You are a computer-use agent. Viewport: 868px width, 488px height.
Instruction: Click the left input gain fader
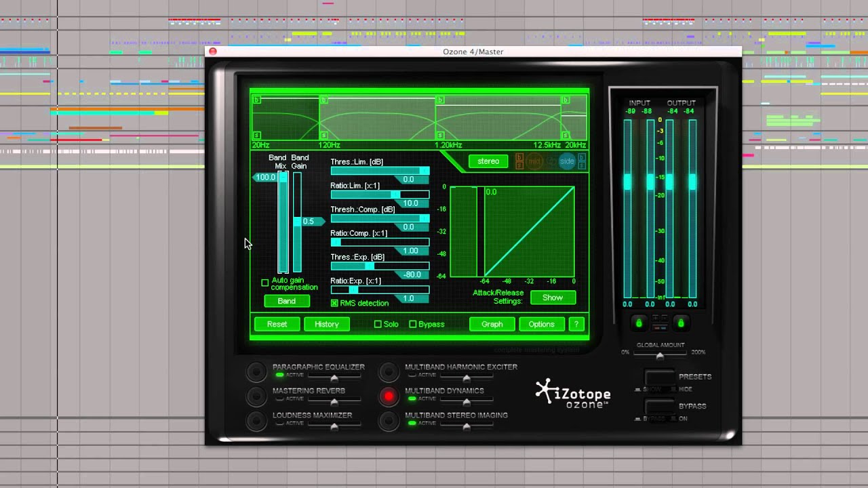click(627, 182)
